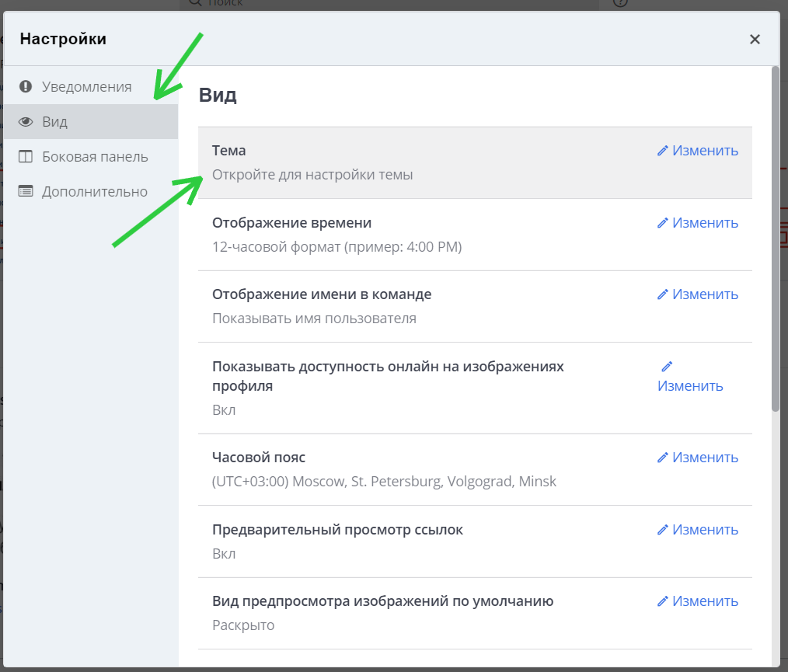
Task: Click the sidebar icon beside Боковая панель
Action: pyautogui.click(x=26, y=157)
